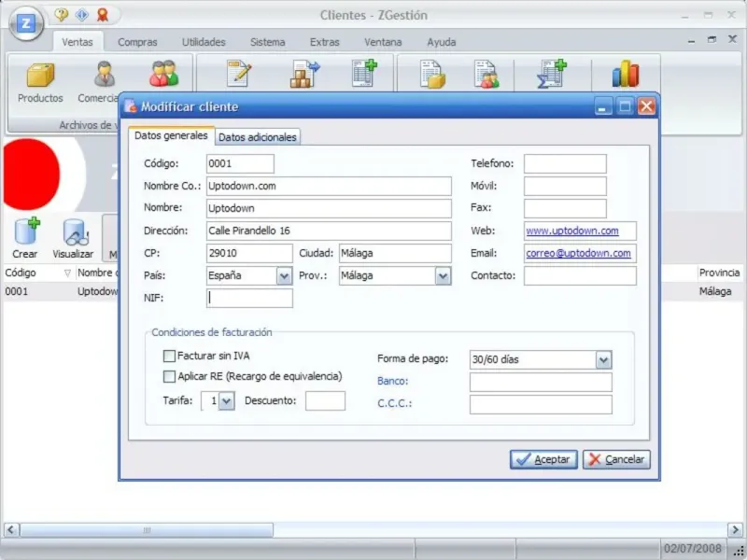Open the Extras ribbon tab
The width and height of the screenshot is (747, 560).
(x=324, y=42)
